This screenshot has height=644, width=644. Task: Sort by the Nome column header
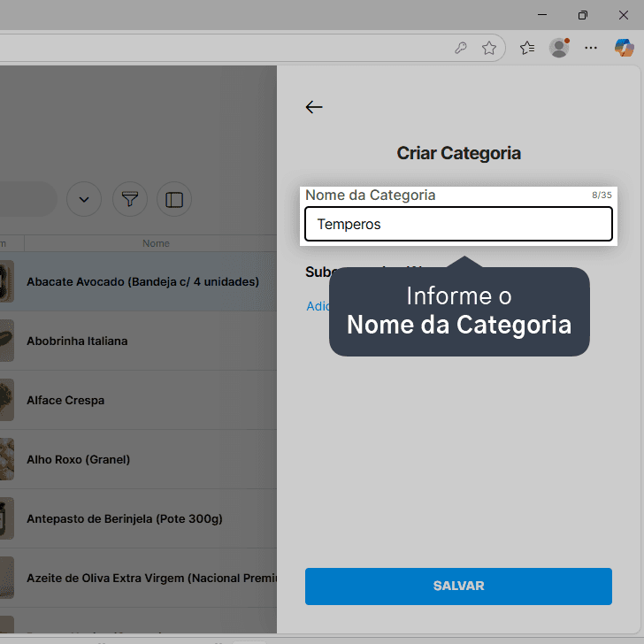pos(156,243)
